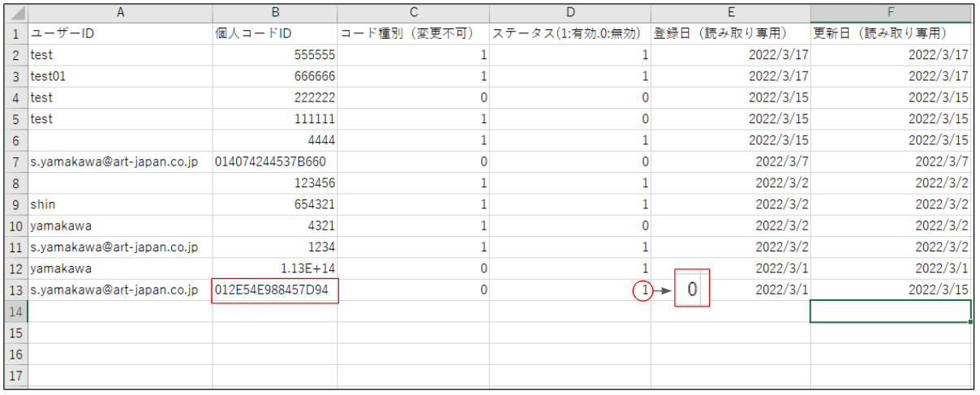Click the コード種別（変更不可） header cell
980x395 pixels.
[x=413, y=34]
